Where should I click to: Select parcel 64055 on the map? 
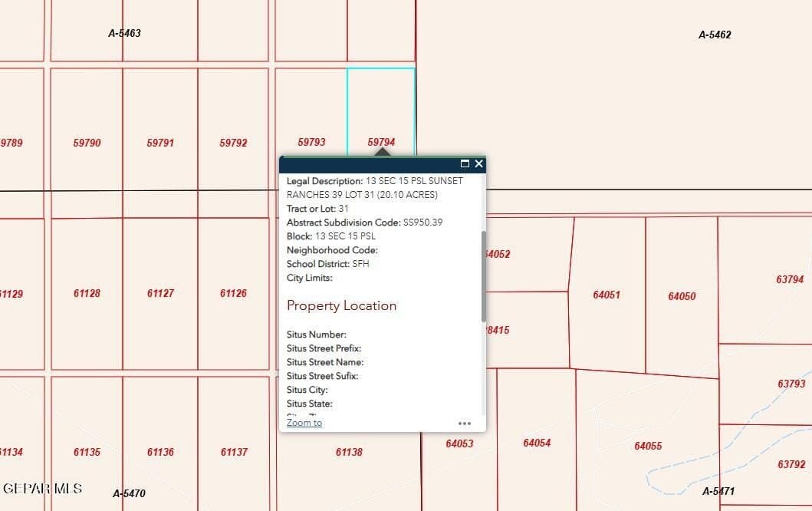point(648,446)
